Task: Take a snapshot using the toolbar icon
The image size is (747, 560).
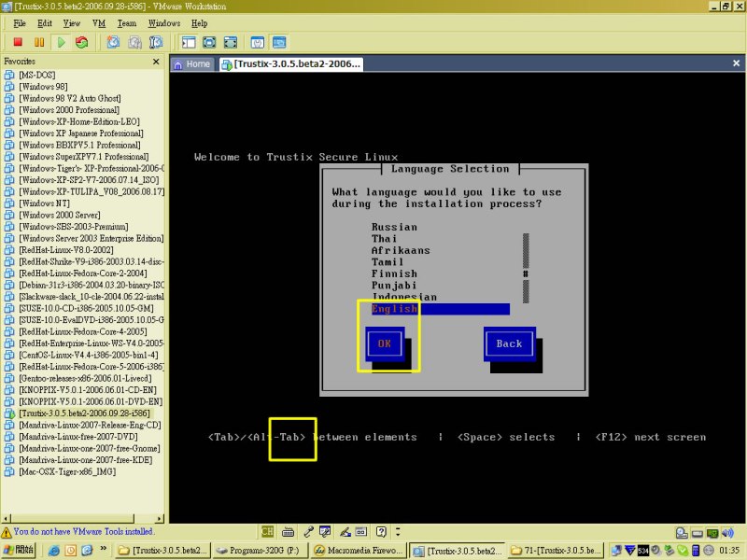Action: pos(113,42)
